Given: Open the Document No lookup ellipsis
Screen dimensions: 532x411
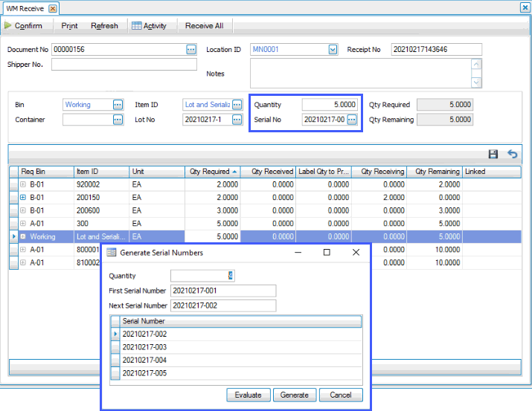Looking at the screenshot, I should 191,50.
